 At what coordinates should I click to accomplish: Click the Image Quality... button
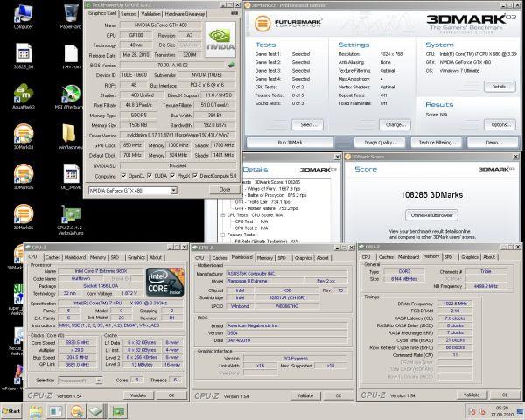click(380, 143)
